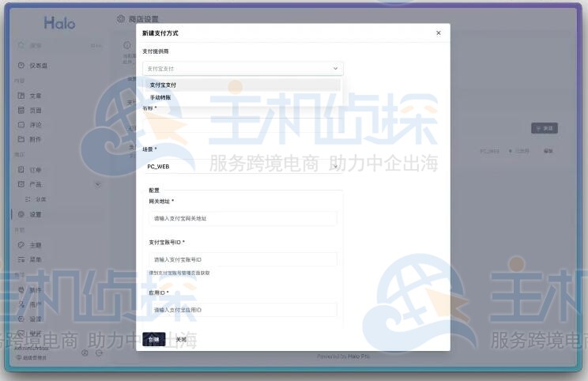Click the 用户 users icon in sidebar
Screen dimensions: 588x381
[21, 304]
